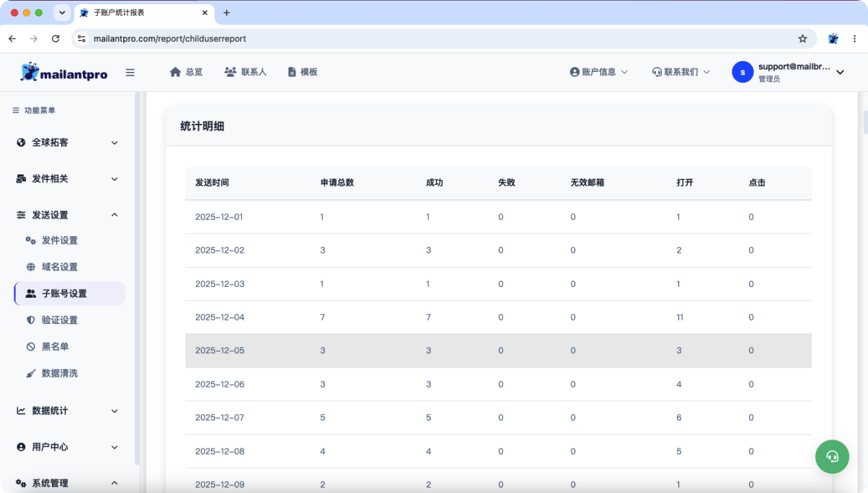The width and height of the screenshot is (868, 493).
Task: Collapse the 系统管理 menu chevron
Action: [114, 483]
